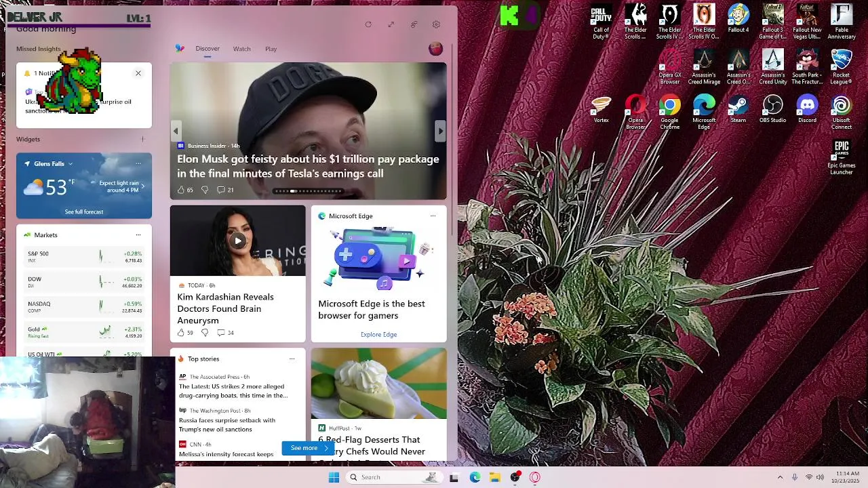Open Discord desktop shortcut
868x488 pixels.
[807, 110]
